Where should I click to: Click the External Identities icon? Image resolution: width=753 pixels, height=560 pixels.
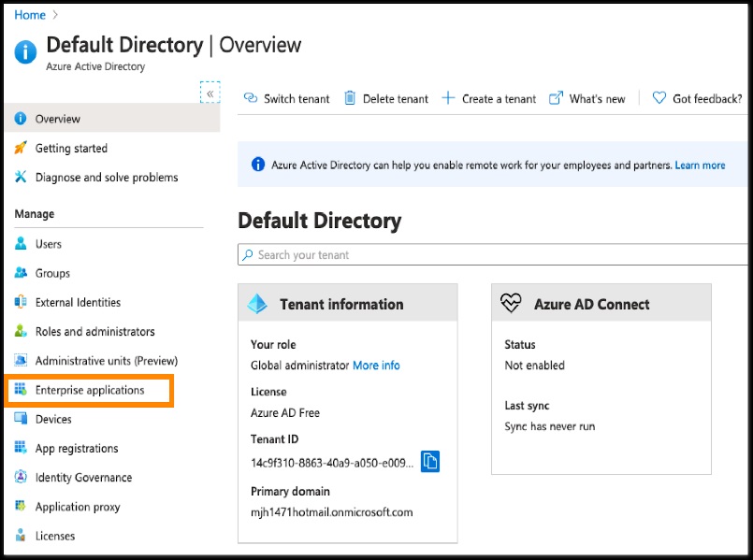click(x=21, y=302)
